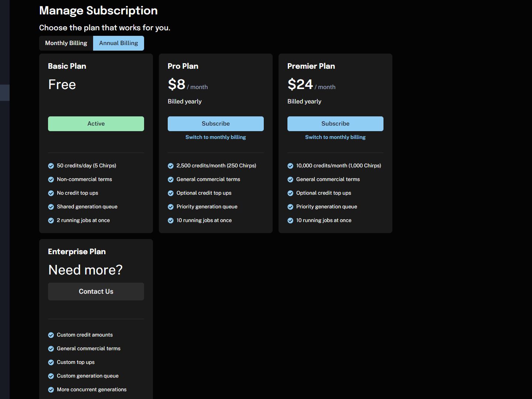Image resolution: width=532 pixels, height=399 pixels.
Task: Click checkmark beside More concurrent generations
Action: point(51,390)
